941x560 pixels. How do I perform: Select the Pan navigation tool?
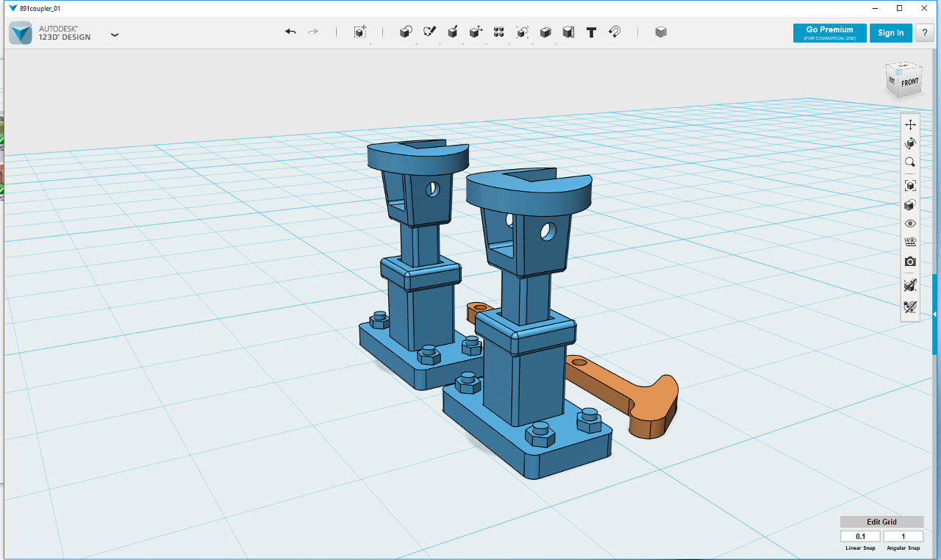point(910,125)
